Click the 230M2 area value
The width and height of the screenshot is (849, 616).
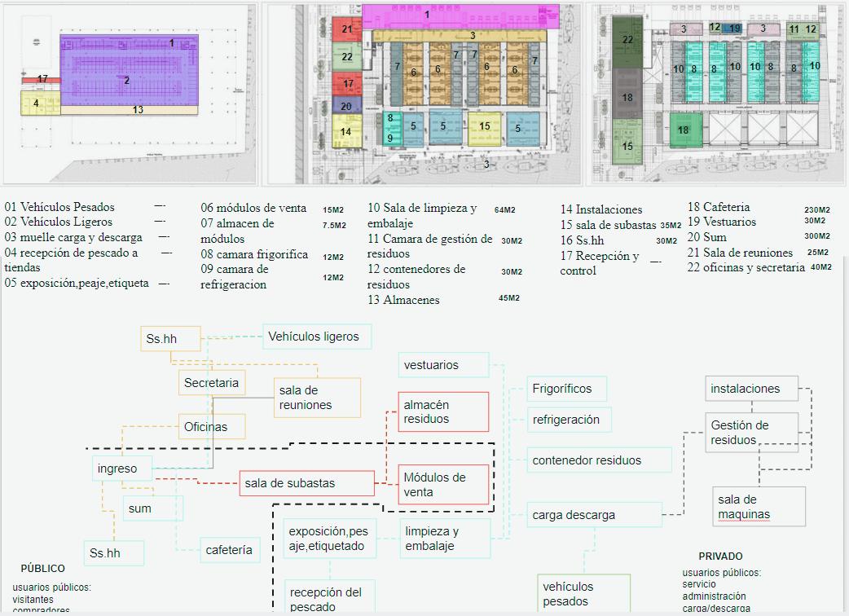click(x=817, y=210)
